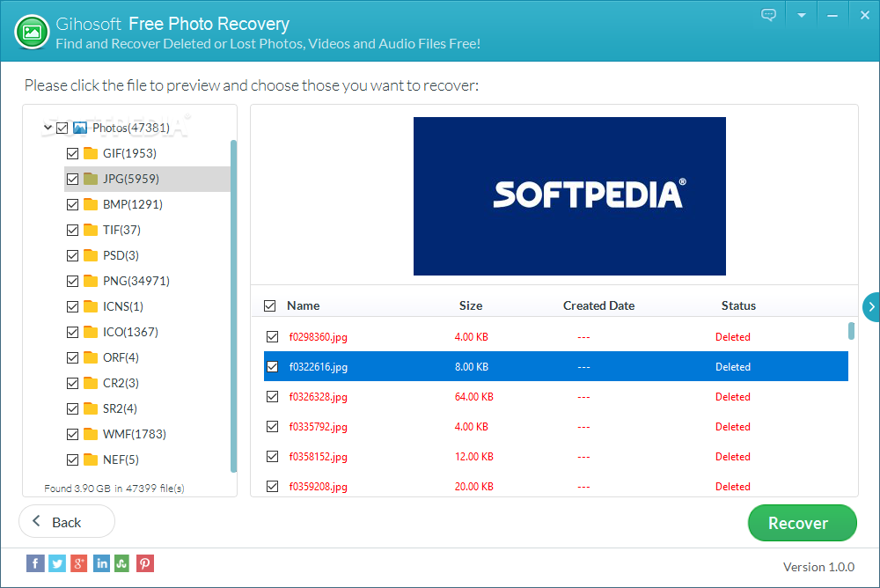This screenshot has width=880, height=588.
Task: Select the WMF(1783) tree item
Action: point(134,434)
